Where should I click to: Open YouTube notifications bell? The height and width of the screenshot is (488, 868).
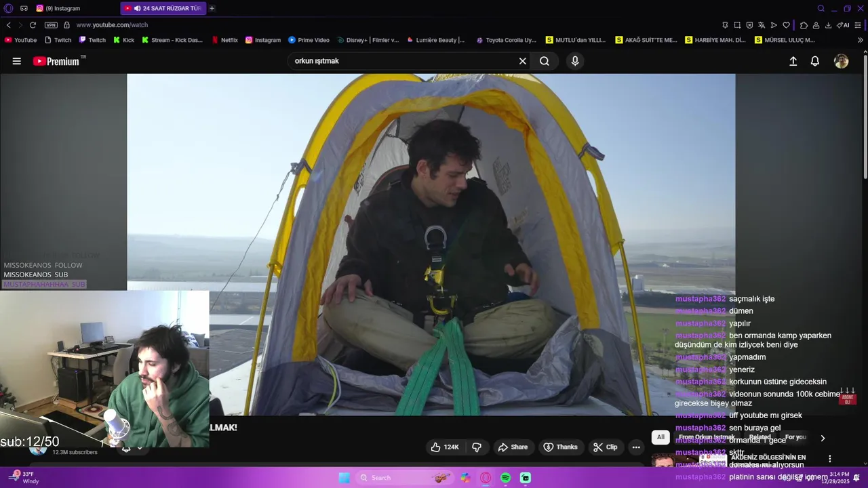coord(815,61)
